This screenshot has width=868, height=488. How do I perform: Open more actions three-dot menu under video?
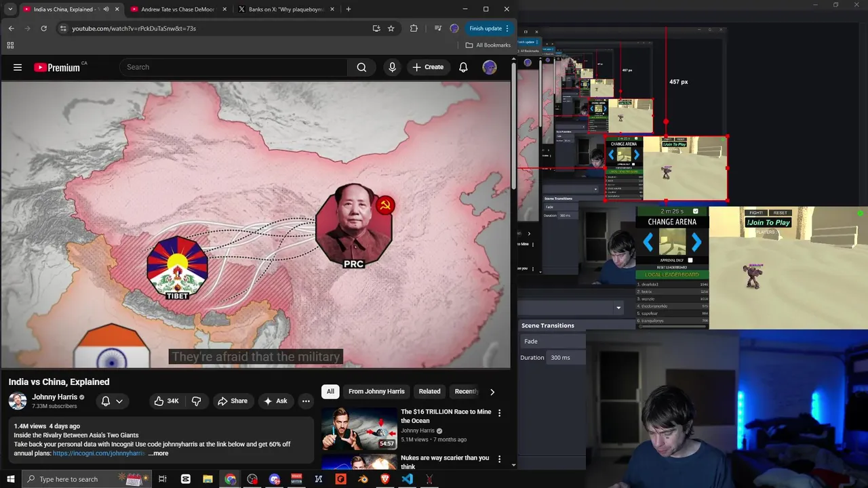pos(306,401)
